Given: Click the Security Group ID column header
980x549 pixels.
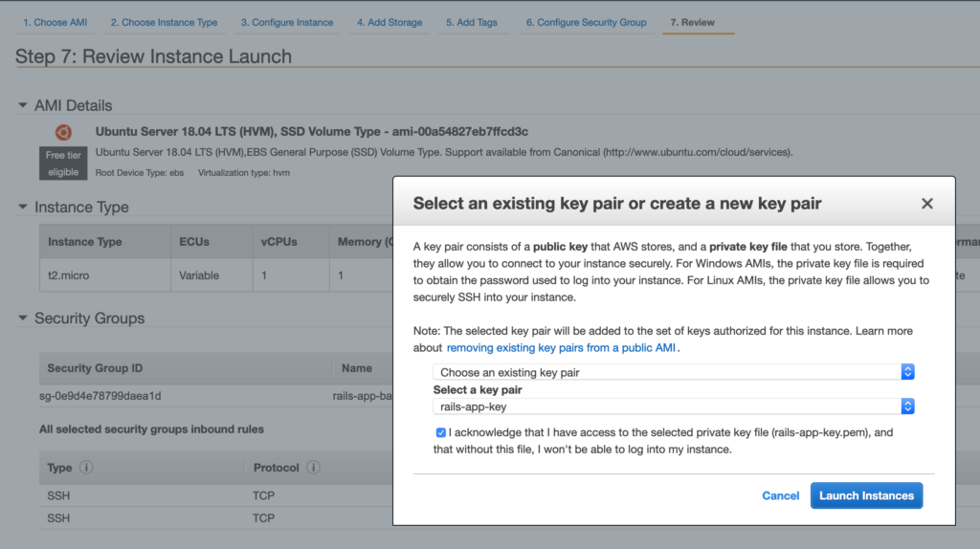Looking at the screenshot, I should [x=95, y=368].
